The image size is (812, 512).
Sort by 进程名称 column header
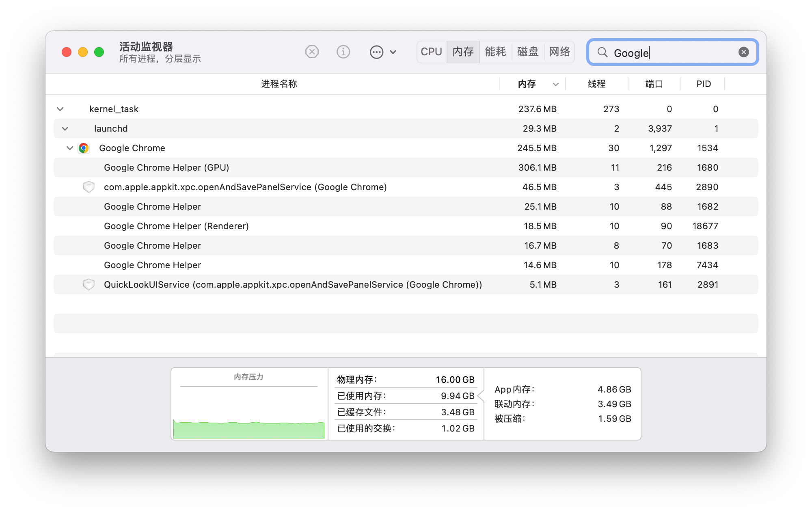click(279, 84)
